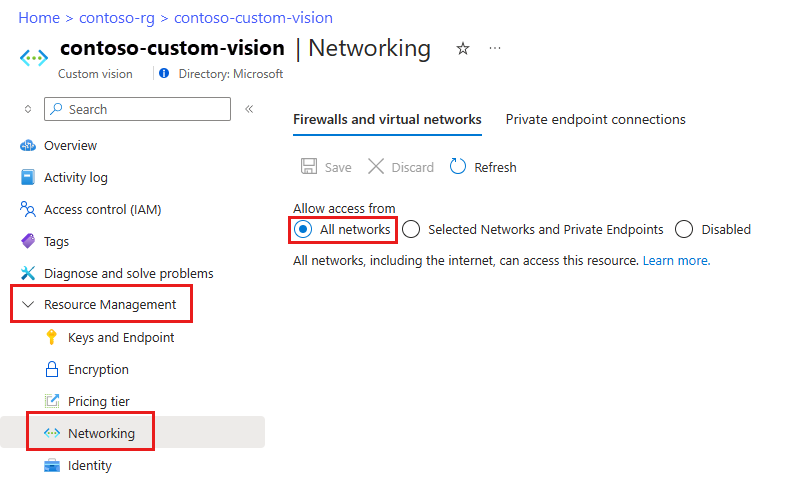
Task: Choose the Disabled access radio button
Action: point(684,230)
